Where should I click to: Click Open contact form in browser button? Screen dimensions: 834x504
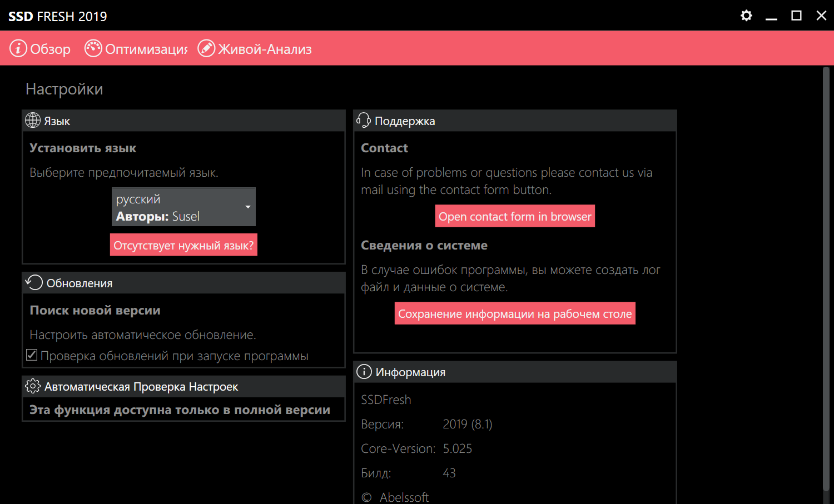(515, 216)
